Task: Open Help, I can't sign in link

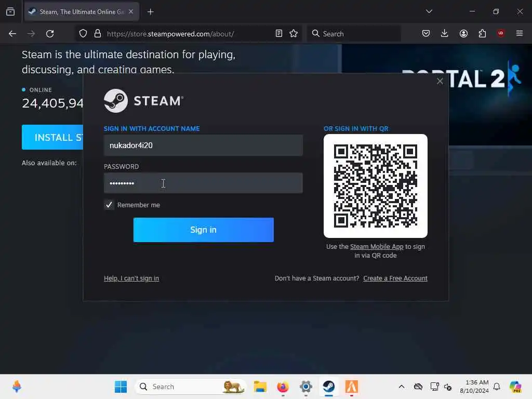Action: [131, 278]
